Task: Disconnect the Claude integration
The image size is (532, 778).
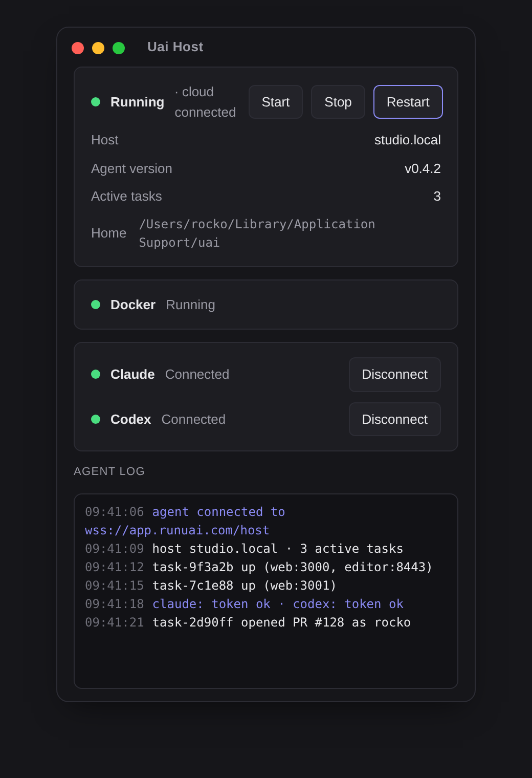Action: point(395,375)
